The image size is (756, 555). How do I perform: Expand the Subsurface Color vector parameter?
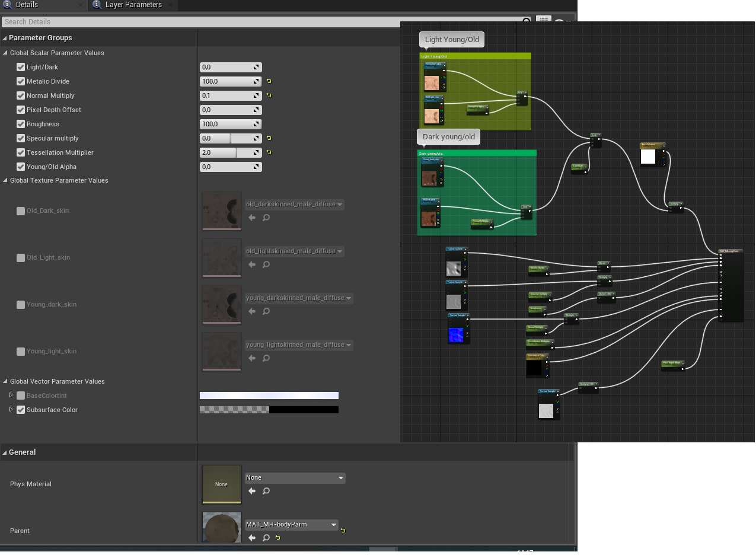pos(11,410)
